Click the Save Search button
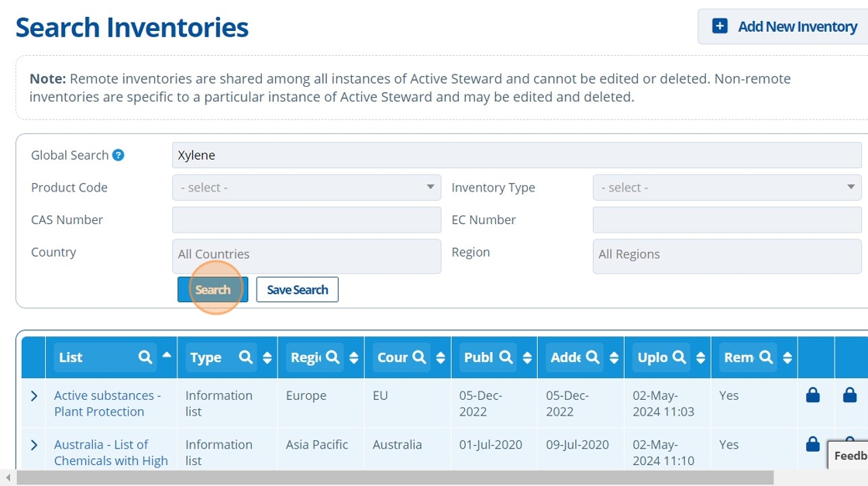The height and width of the screenshot is (486, 868). (297, 290)
